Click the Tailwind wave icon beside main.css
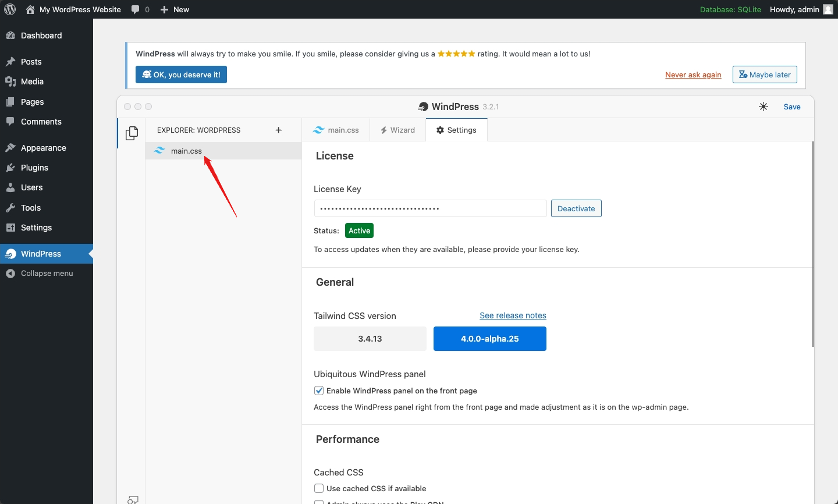The image size is (838, 504). pyautogui.click(x=159, y=150)
